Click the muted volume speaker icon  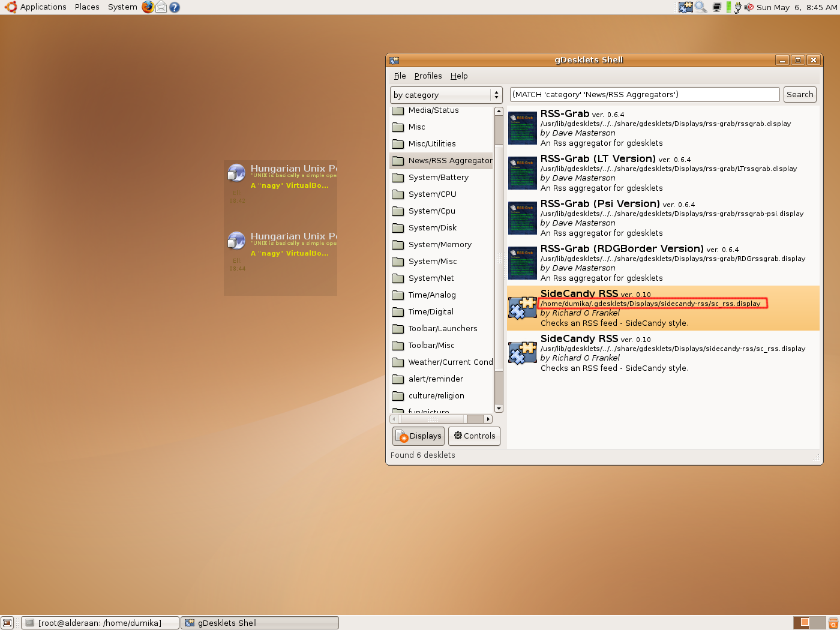749,7
